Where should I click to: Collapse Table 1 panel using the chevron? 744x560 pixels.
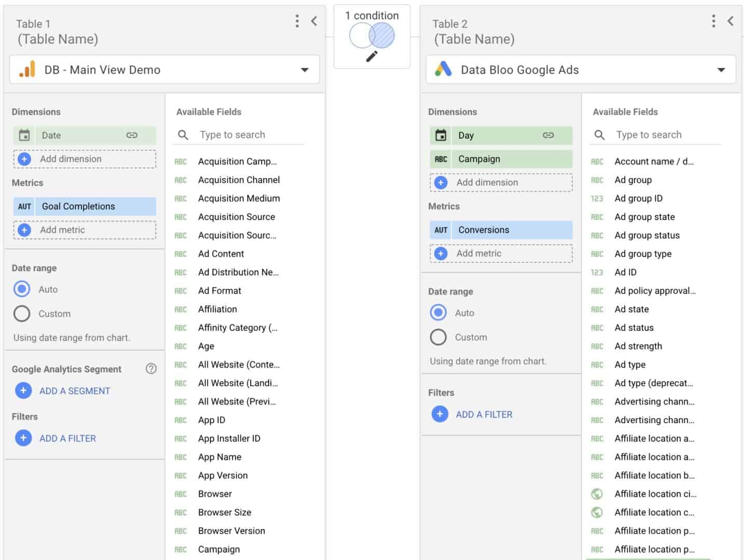click(314, 21)
